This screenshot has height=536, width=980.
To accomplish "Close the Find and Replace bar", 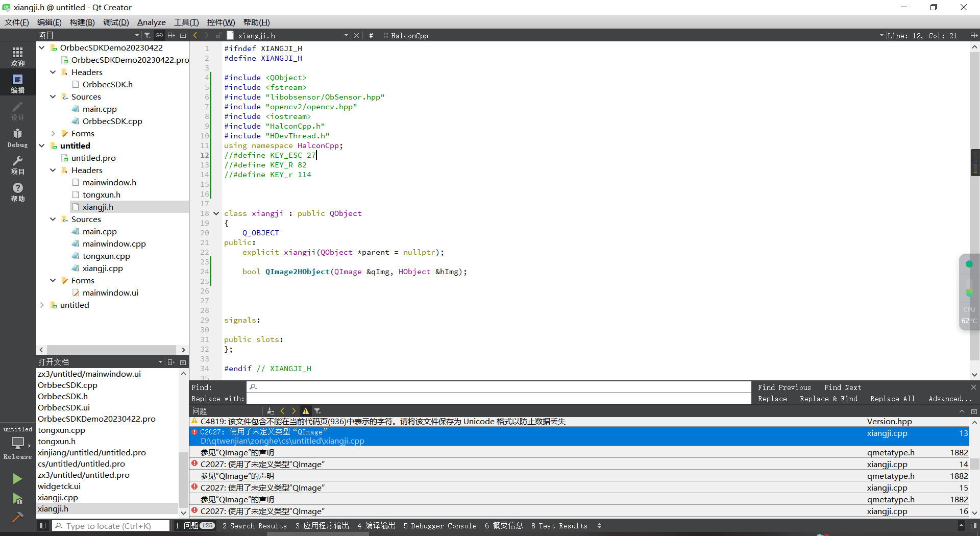I will click(x=973, y=387).
